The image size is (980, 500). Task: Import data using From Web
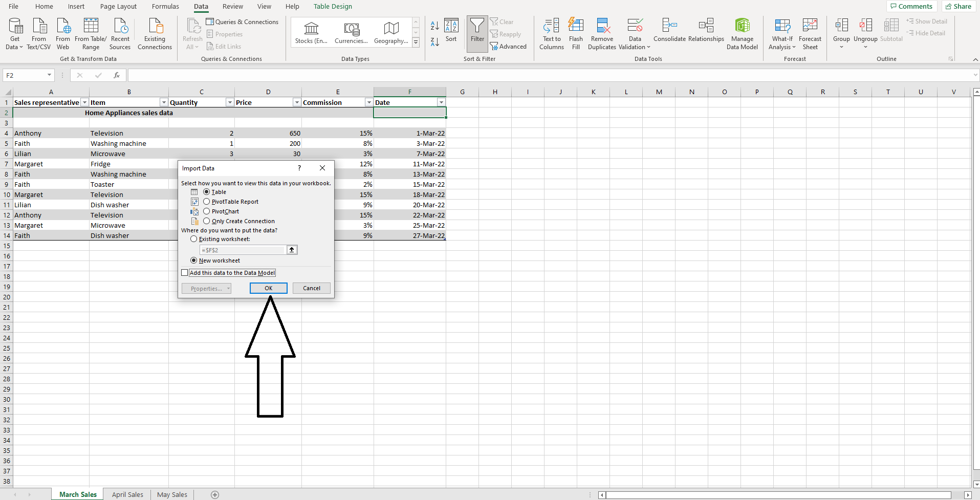pyautogui.click(x=62, y=33)
